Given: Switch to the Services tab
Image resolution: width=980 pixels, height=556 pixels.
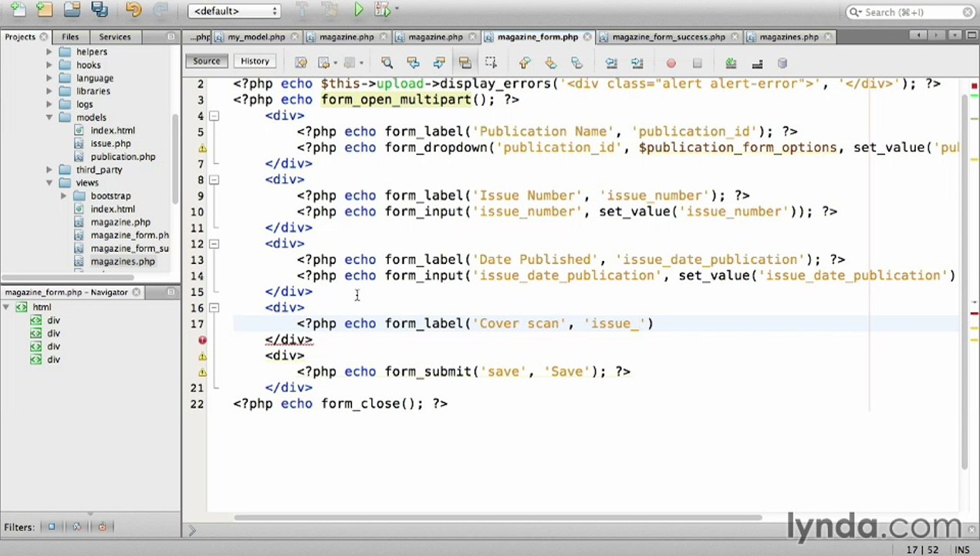Looking at the screenshot, I should pos(115,36).
